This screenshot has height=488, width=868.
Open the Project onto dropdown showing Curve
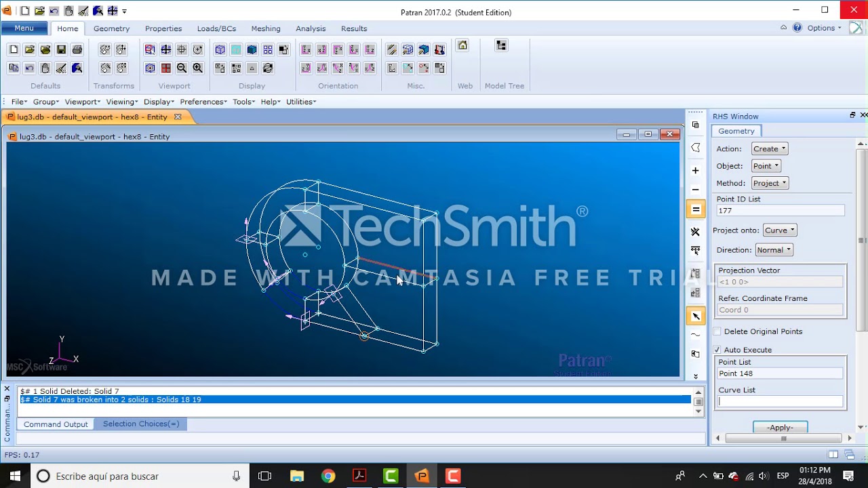[779, 230]
